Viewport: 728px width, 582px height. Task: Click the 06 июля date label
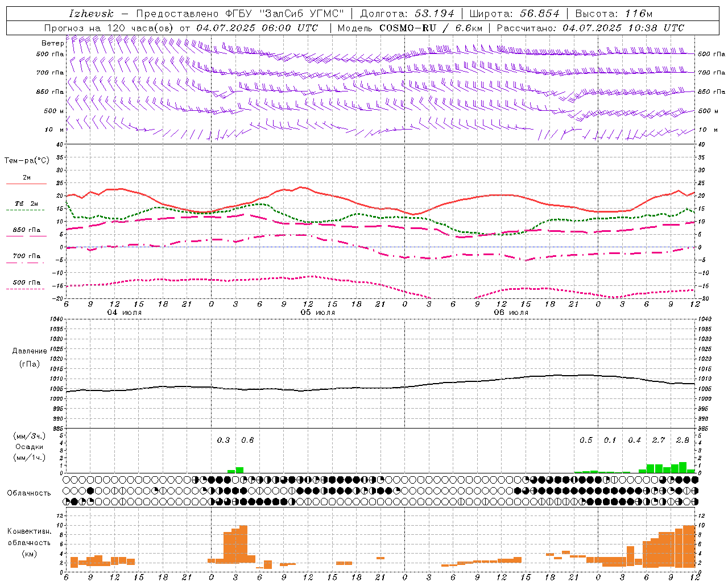tap(511, 313)
